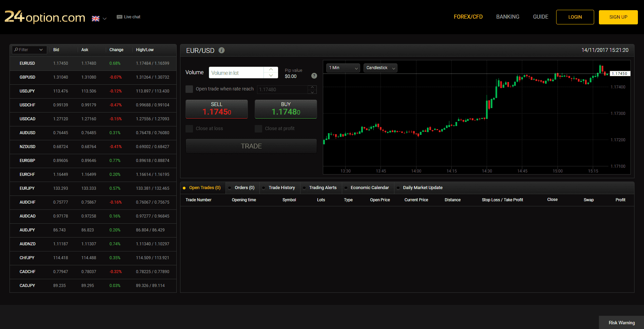The height and width of the screenshot is (329, 644).
Task: Increase volume with the up stepper arrow
Action: [271, 69]
